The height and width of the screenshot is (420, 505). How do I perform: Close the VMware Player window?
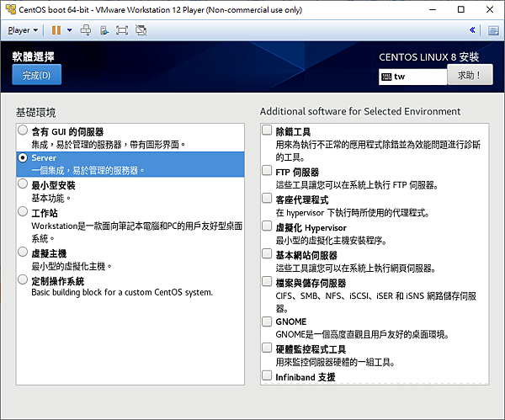pyautogui.click(x=490, y=9)
